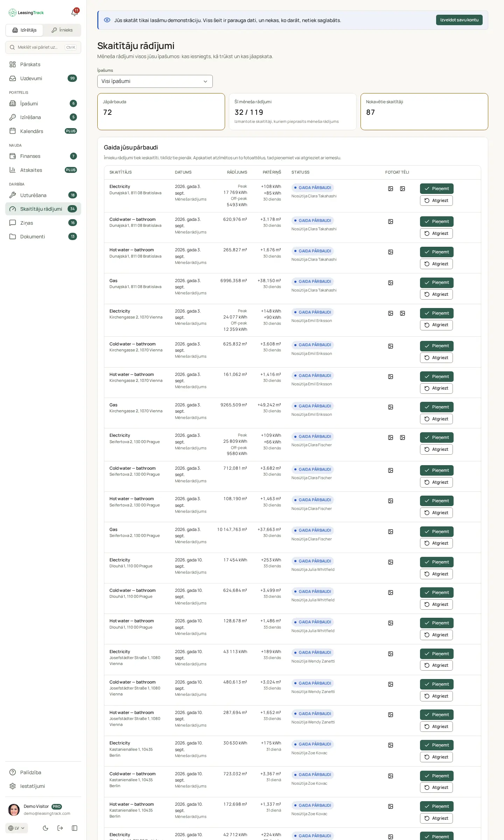This screenshot has width=504, height=840.
Task: Focus the Meklēt vai pāriet search field
Action: [x=43, y=47]
